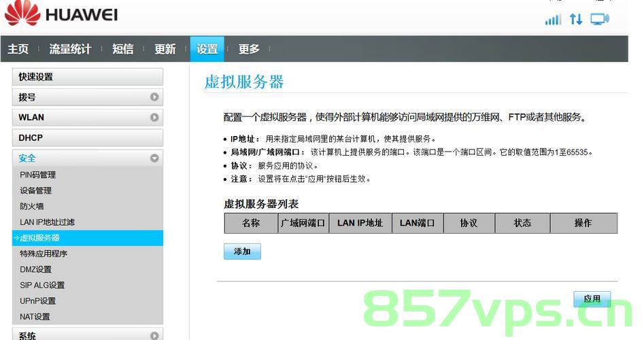Open 特殊应用程序 page
The height and width of the screenshot is (340, 644).
click(x=44, y=254)
